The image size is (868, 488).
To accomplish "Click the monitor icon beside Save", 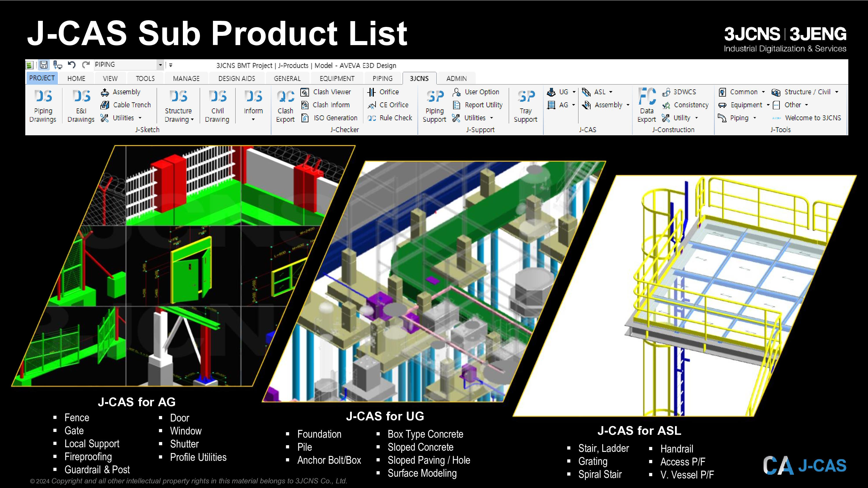I will (58, 65).
